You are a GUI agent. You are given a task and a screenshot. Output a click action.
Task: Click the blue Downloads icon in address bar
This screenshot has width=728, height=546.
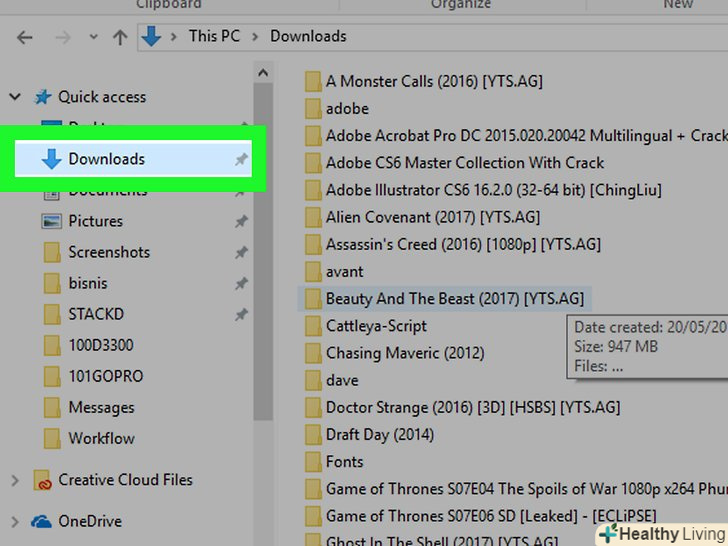(151, 36)
